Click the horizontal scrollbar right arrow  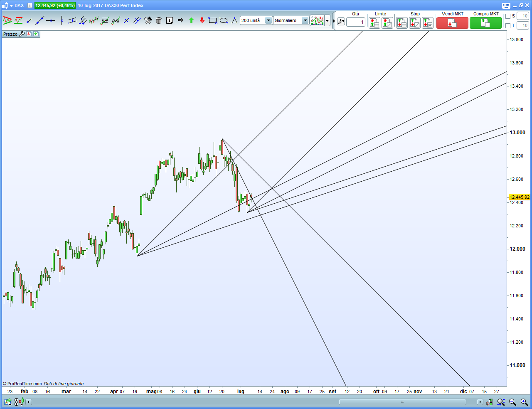(480, 402)
